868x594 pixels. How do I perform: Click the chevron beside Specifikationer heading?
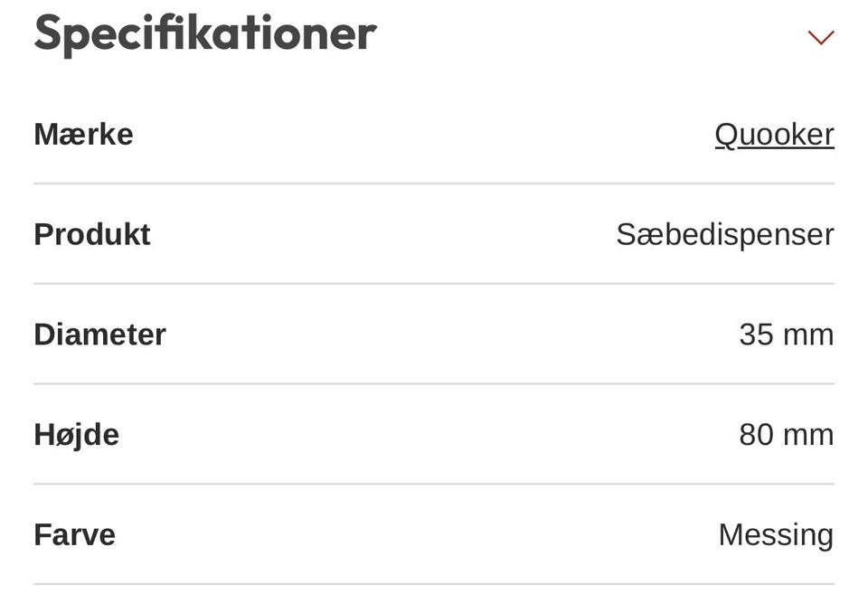pos(821,36)
